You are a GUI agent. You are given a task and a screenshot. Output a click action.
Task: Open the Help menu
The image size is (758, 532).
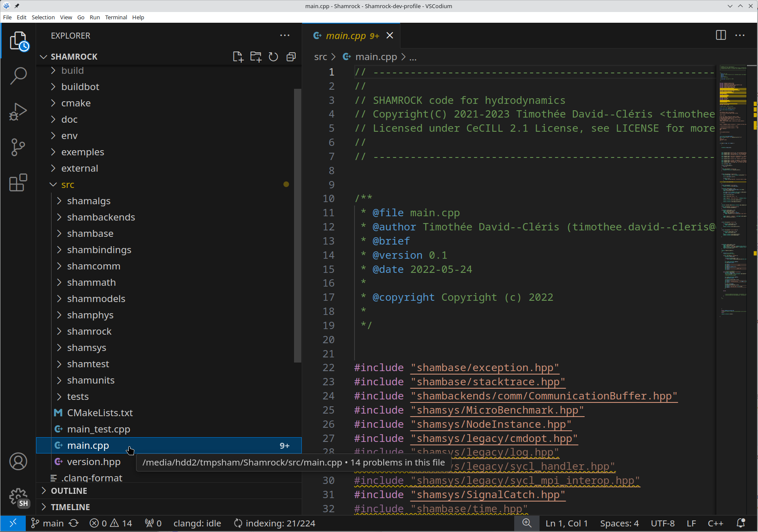tap(138, 17)
